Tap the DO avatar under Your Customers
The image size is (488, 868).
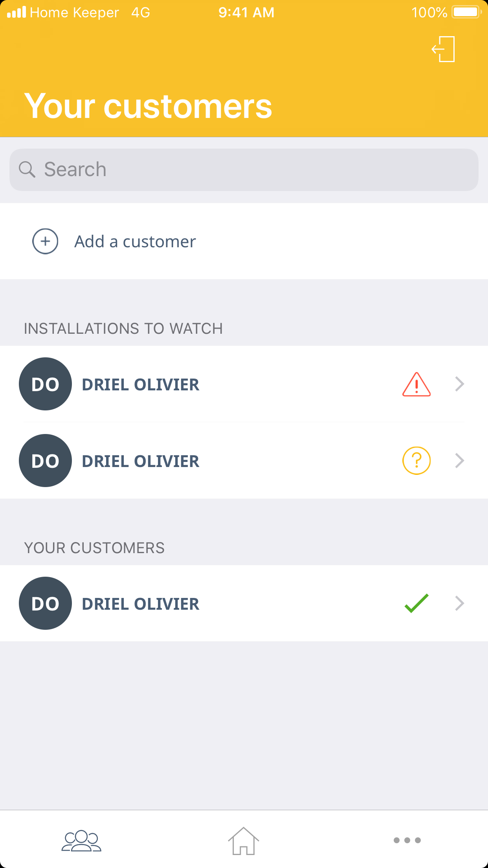[x=45, y=603]
